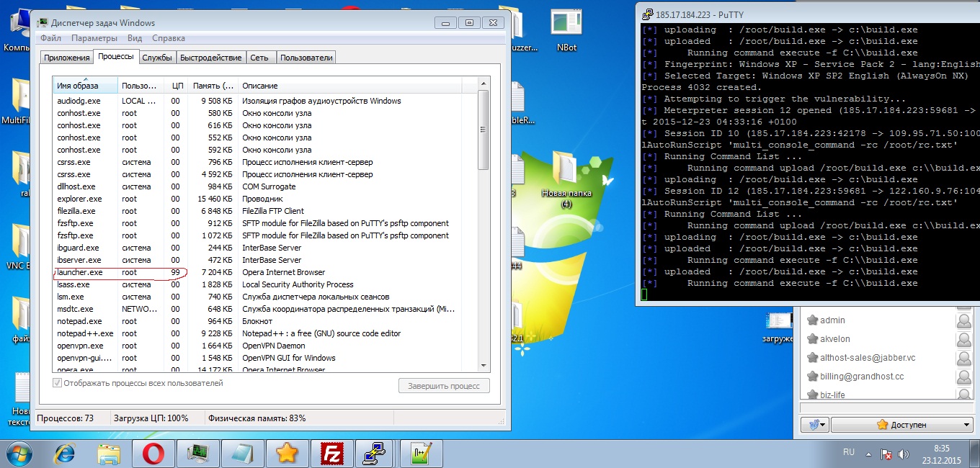
Task: Switch to the Службы tab
Action: click(x=157, y=58)
